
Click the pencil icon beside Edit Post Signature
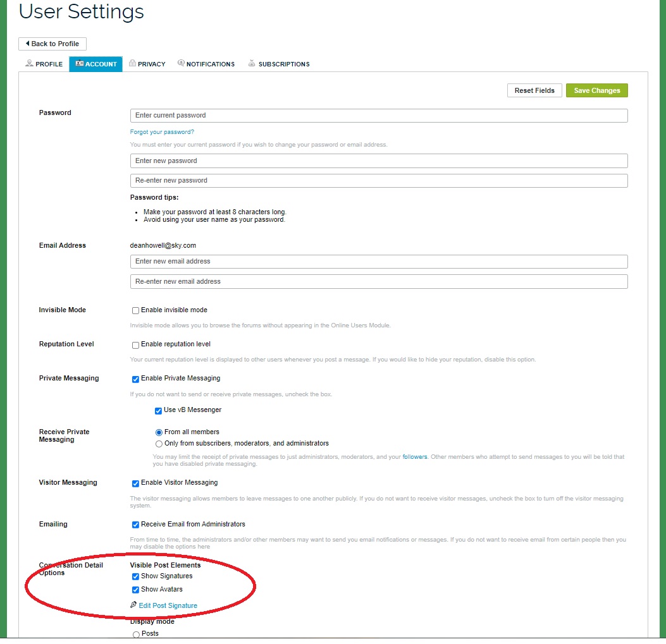(x=133, y=605)
